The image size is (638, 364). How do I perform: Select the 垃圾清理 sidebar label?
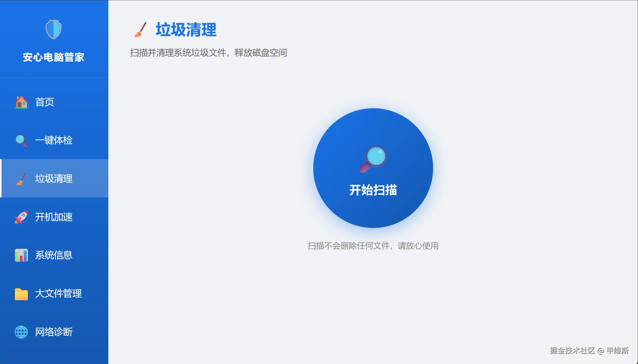tap(54, 179)
